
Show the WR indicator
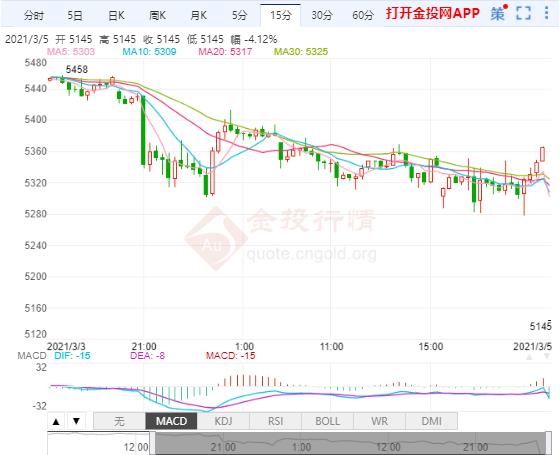[379, 421]
